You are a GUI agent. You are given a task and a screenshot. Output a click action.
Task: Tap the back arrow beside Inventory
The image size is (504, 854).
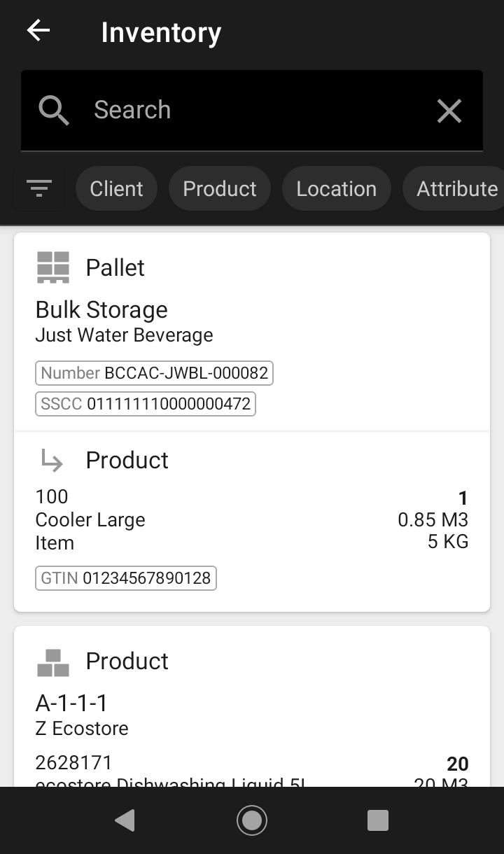(38, 30)
